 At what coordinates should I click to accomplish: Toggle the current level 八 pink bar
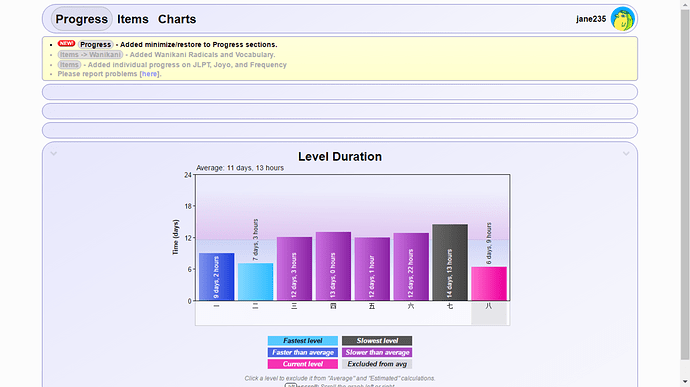coord(489,284)
